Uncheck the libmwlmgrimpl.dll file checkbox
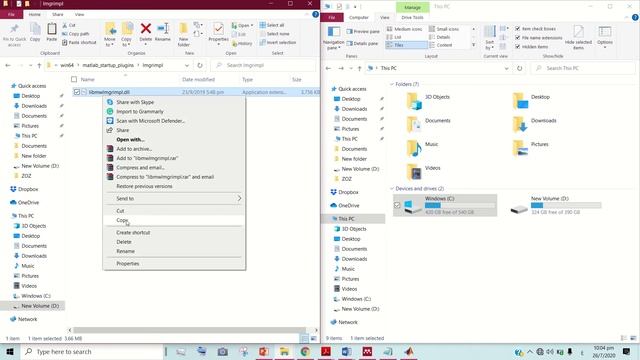The width and height of the screenshot is (640, 360). 76,92
